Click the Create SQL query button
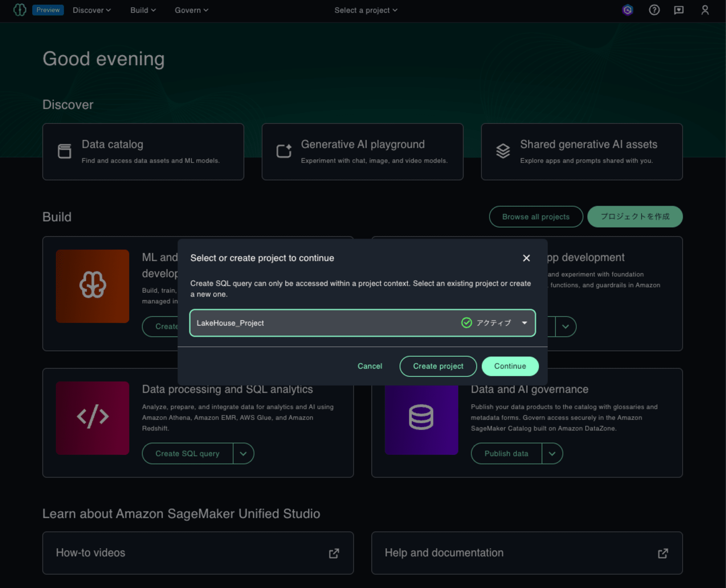This screenshot has height=588, width=726. coord(188,454)
